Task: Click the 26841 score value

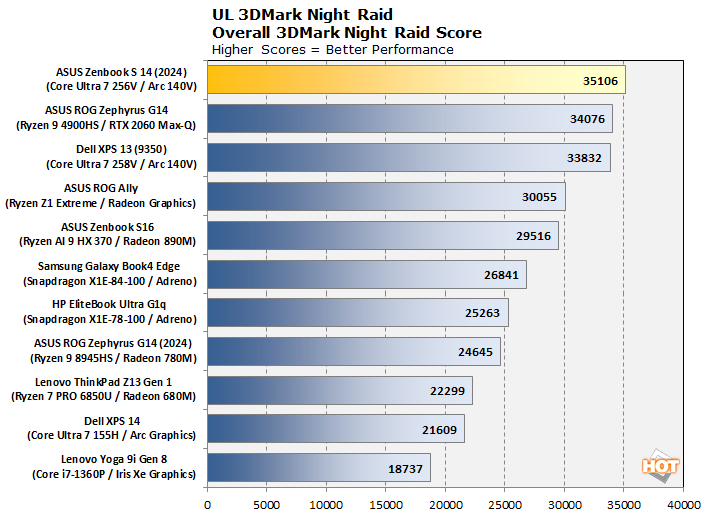Action: 501,275
